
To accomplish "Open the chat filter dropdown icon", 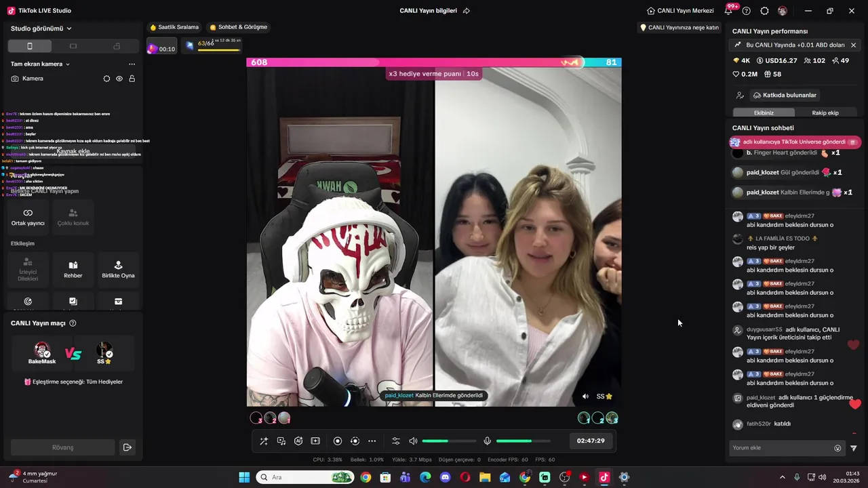I will (854, 448).
